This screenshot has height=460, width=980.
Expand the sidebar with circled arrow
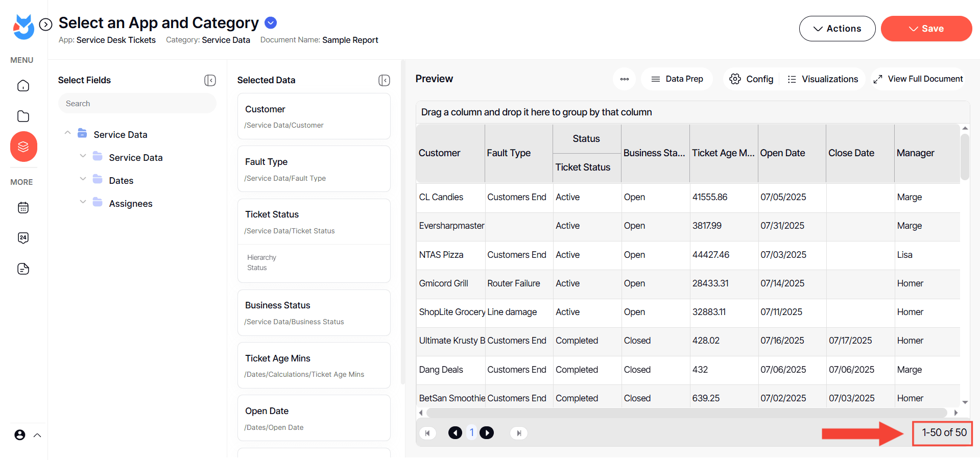tap(46, 25)
